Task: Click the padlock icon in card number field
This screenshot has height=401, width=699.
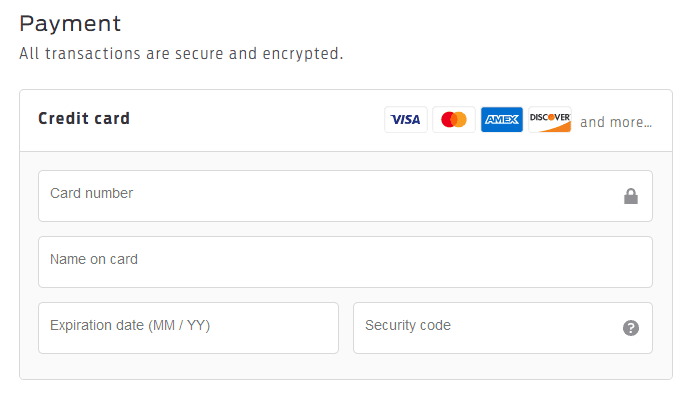Action: (631, 197)
